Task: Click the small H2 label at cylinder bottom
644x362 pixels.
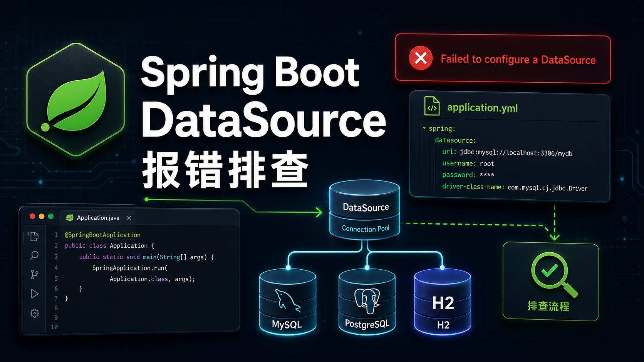Action: click(x=443, y=325)
